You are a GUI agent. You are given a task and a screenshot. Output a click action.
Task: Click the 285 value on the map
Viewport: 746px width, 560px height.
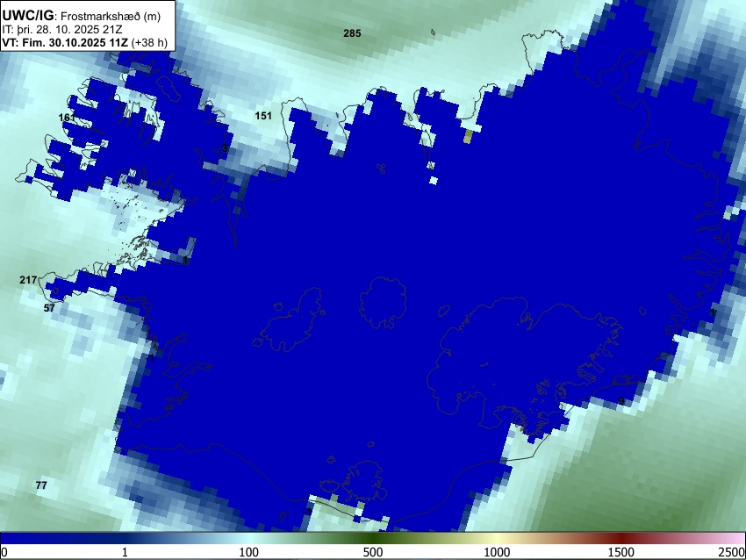tap(352, 33)
